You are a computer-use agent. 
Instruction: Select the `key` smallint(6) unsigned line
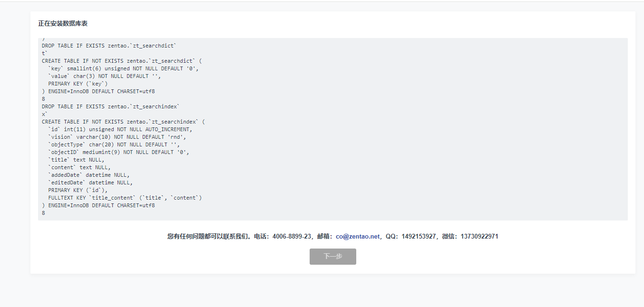pyautogui.click(x=123, y=68)
